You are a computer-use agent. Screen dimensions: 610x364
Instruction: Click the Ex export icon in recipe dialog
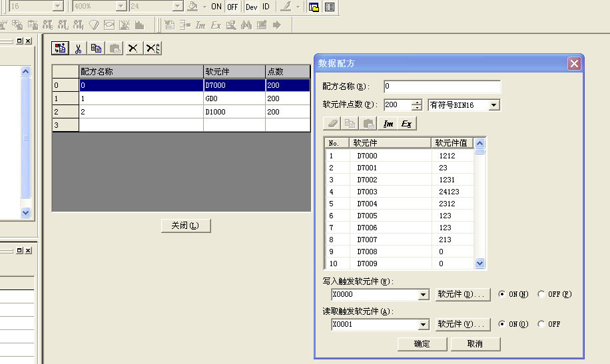[x=406, y=124]
